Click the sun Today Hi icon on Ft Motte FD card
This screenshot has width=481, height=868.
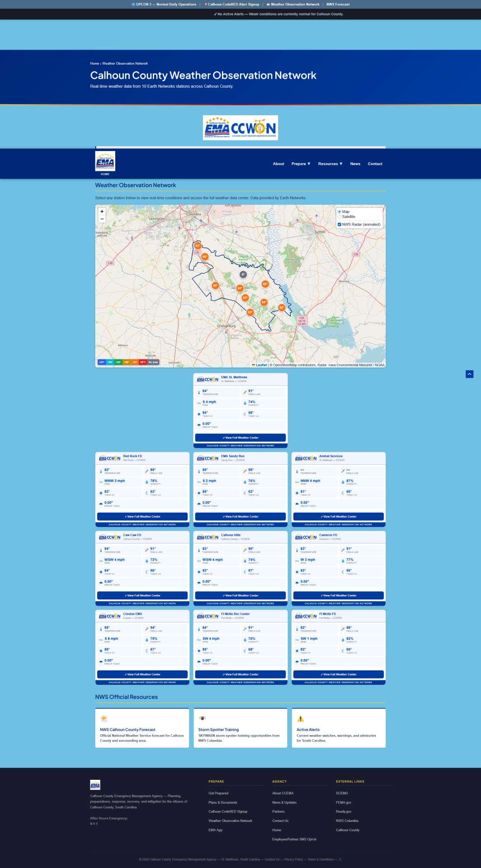click(297, 651)
